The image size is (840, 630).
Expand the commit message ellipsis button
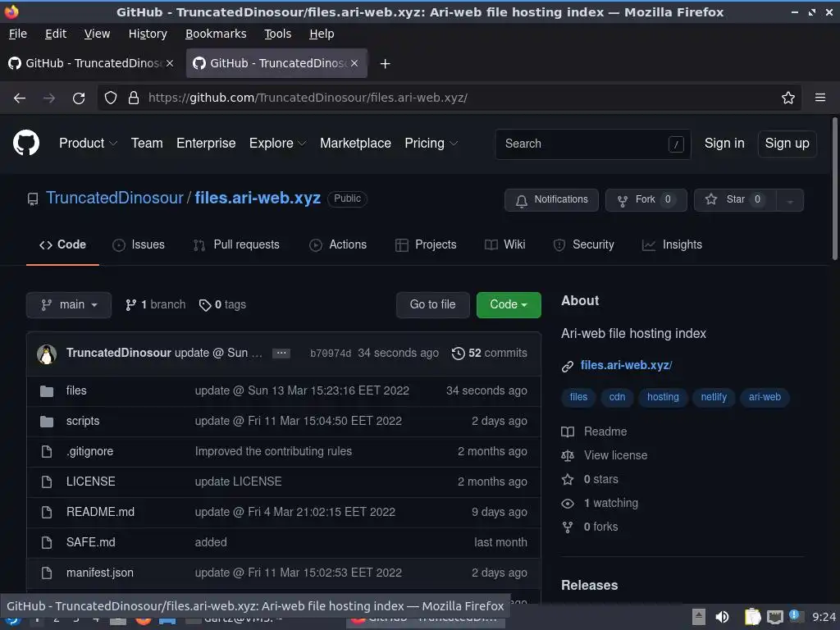coord(281,353)
